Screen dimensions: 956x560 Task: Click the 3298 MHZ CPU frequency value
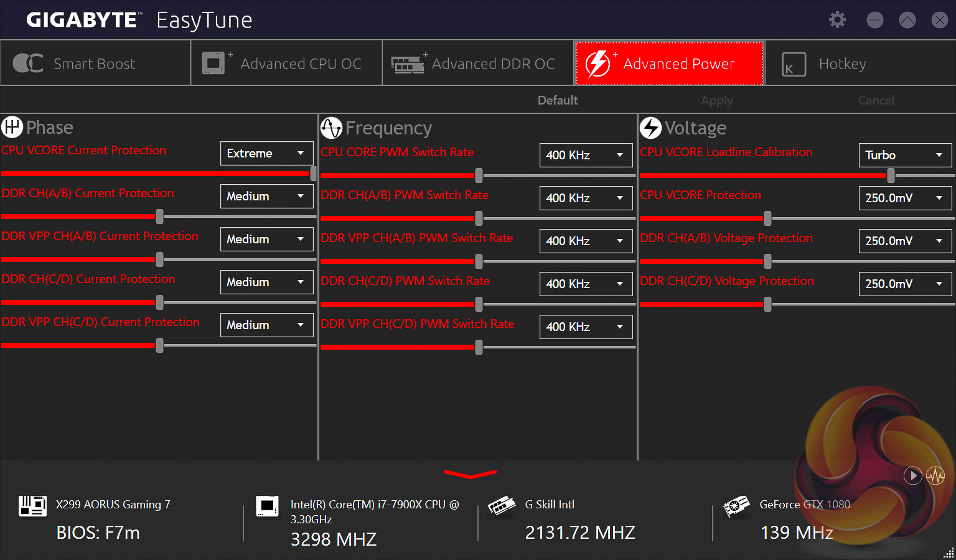point(334,539)
